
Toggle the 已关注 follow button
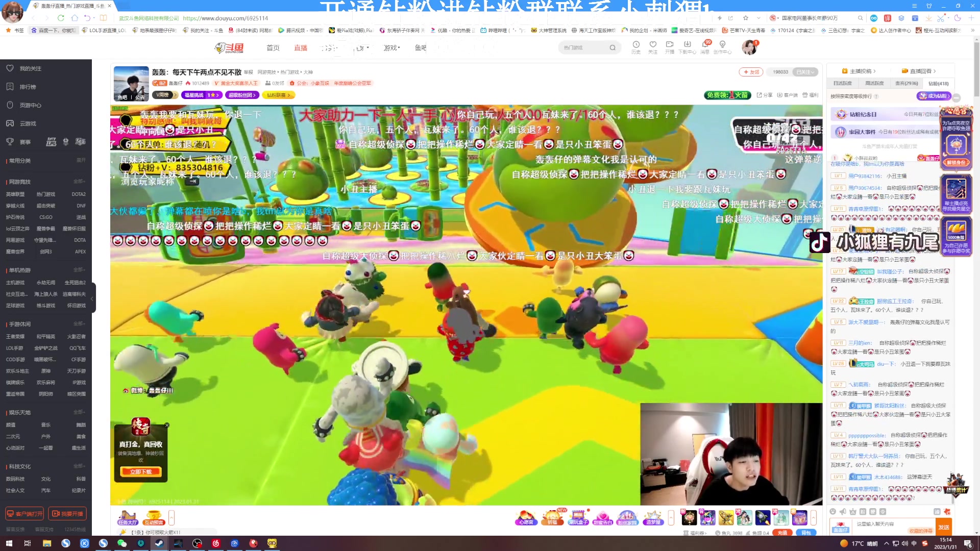coord(805,72)
